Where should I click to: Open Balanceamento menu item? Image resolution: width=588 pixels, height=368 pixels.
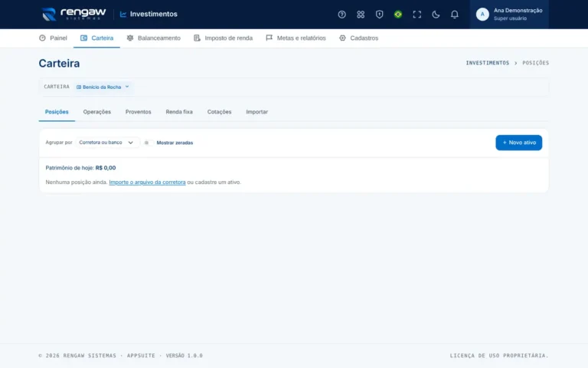tap(153, 38)
